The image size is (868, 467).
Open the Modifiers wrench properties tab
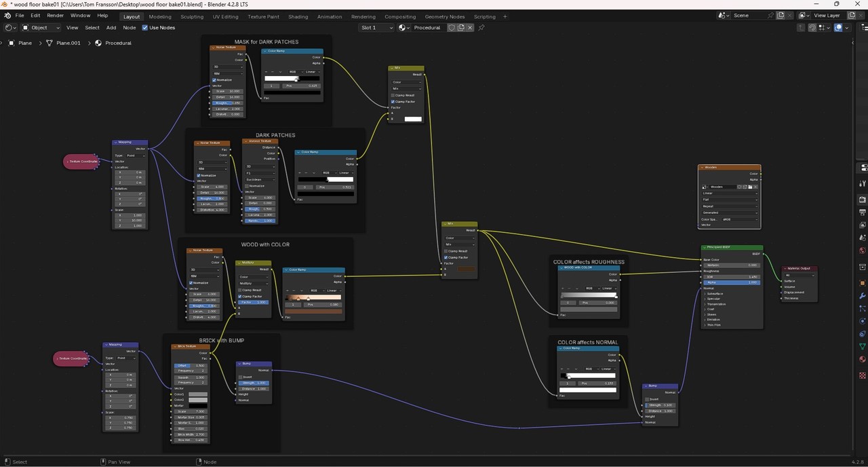point(863,296)
